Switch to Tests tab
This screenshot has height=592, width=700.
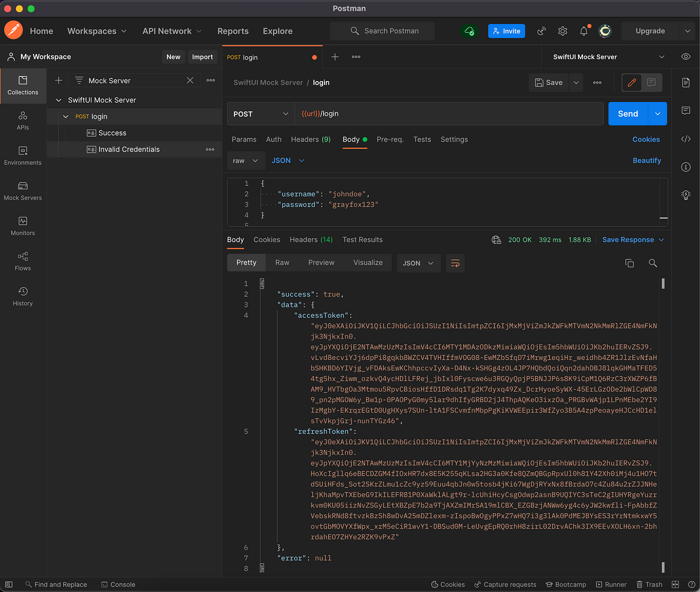pyautogui.click(x=422, y=139)
